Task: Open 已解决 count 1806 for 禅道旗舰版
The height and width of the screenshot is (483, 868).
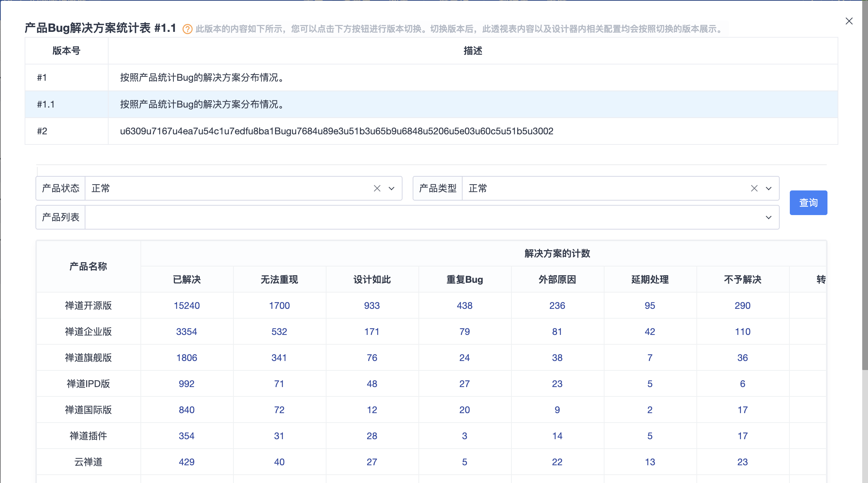Action: 187,358
